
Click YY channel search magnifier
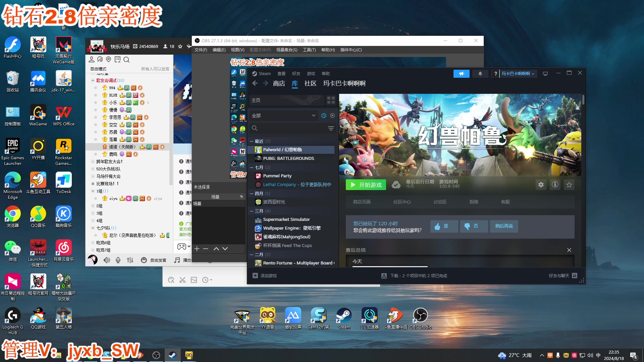pos(126,60)
